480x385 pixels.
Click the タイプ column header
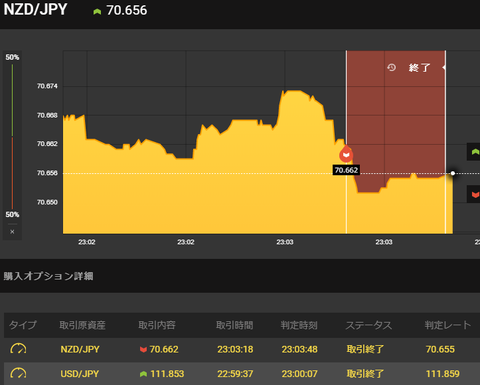(x=23, y=325)
